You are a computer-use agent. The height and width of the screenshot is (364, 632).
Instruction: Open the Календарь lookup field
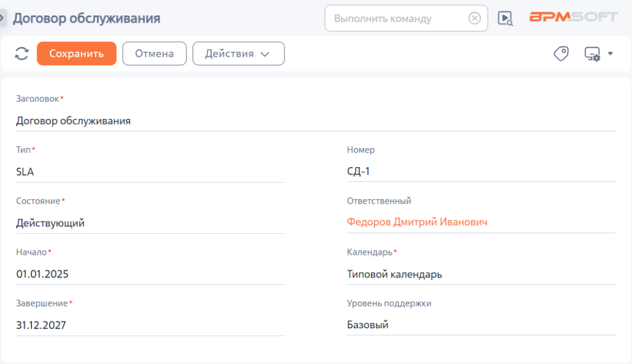(x=481, y=275)
